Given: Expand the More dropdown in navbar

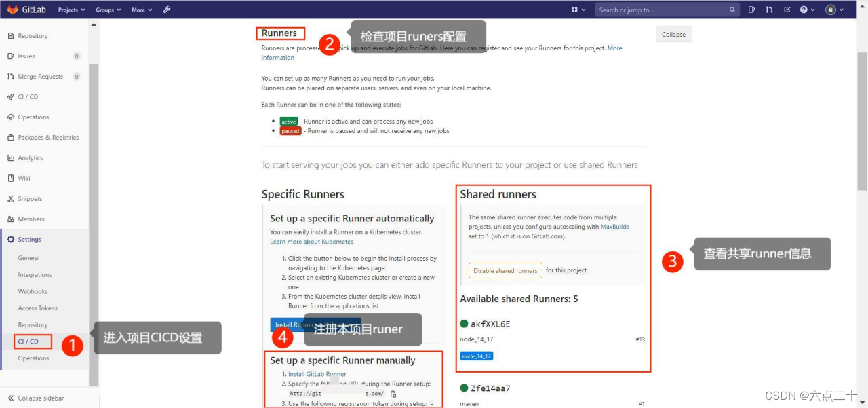Looking at the screenshot, I should (x=141, y=10).
